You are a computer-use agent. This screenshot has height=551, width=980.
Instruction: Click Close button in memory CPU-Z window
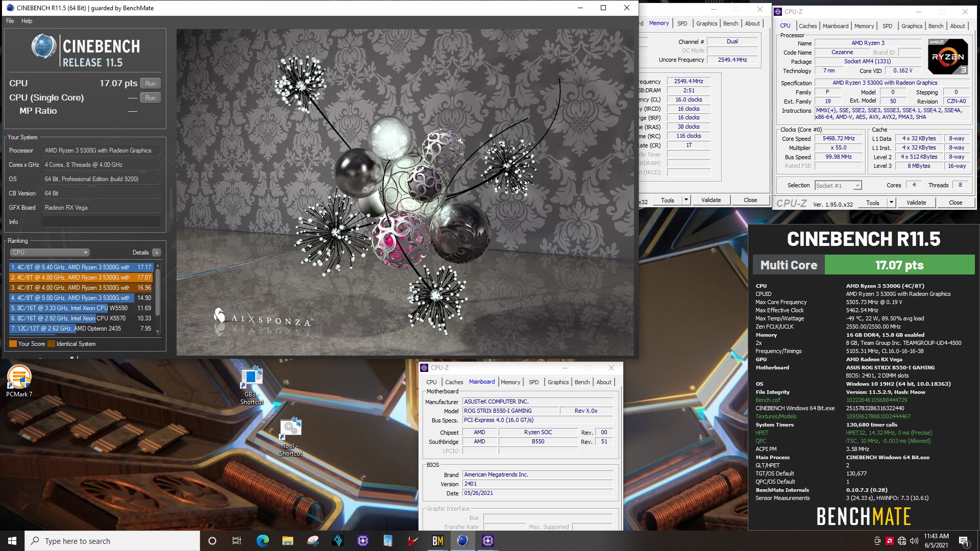(x=750, y=200)
